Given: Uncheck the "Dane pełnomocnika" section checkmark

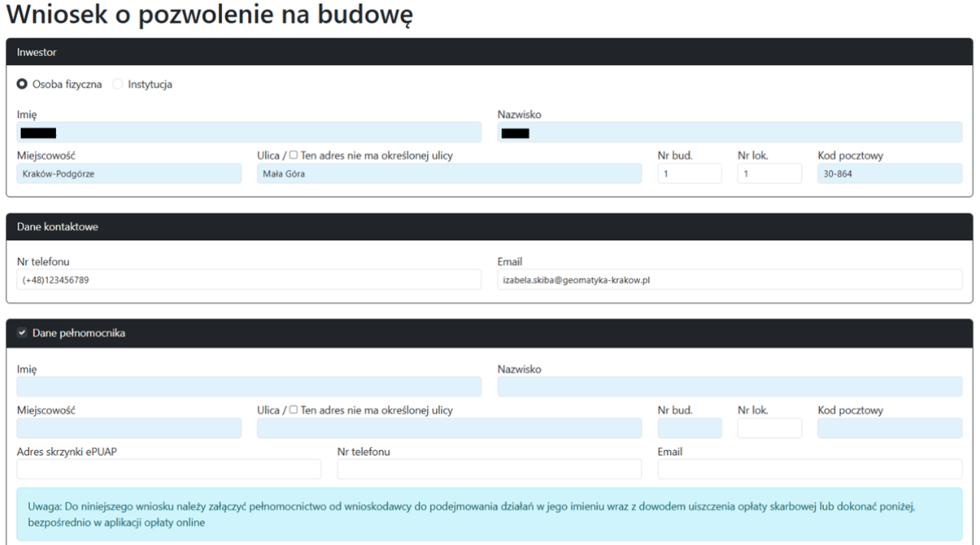Looking at the screenshot, I should point(21,333).
